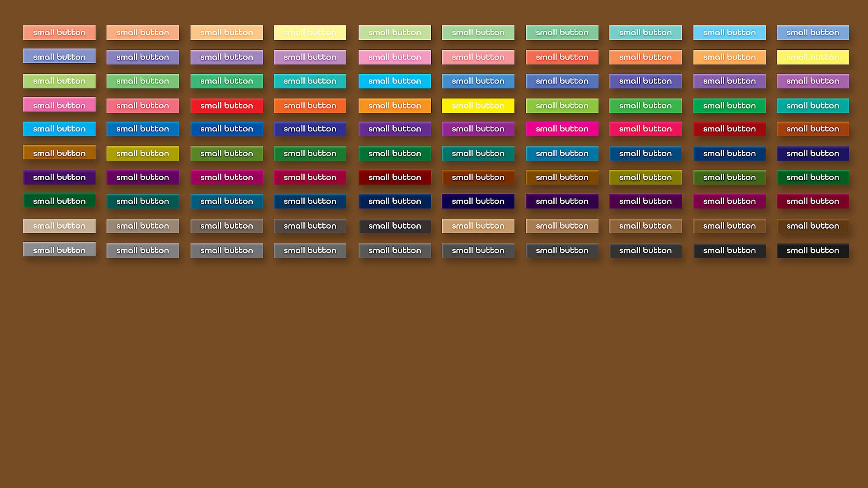The image size is (868, 488).
Task: Select the dark navy blue button in the eighth row
Action: click(x=394, y=201)
